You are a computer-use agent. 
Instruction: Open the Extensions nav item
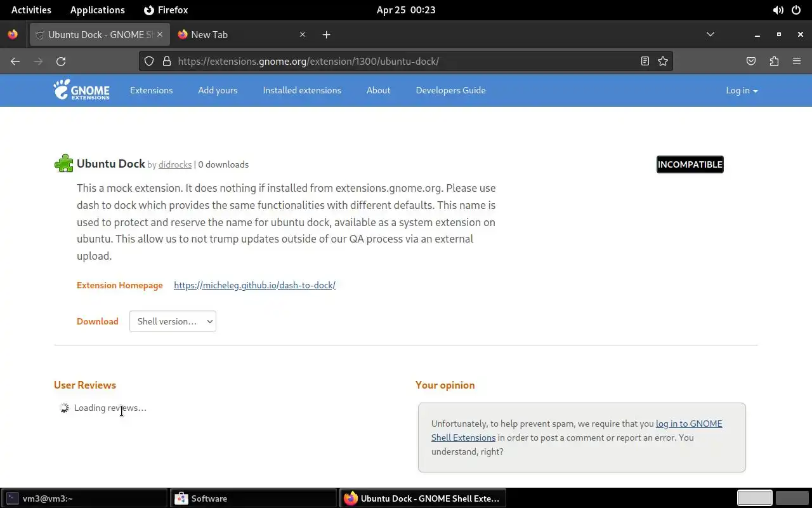tap(151, 90)
